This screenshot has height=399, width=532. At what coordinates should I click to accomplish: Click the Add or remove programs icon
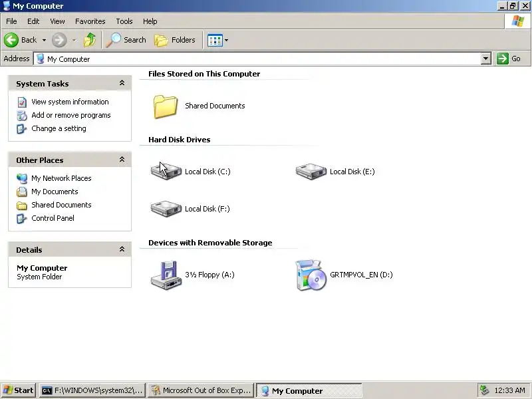tap(22, 115)
